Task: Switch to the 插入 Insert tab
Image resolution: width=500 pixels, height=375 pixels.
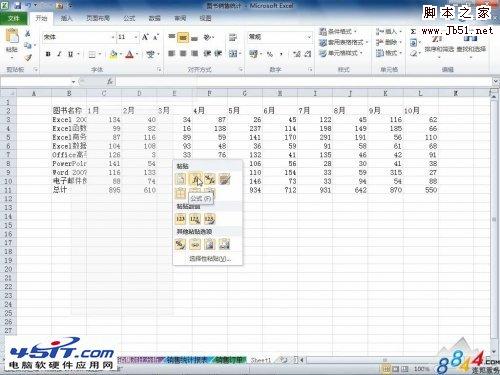Action: pos(66,18)
